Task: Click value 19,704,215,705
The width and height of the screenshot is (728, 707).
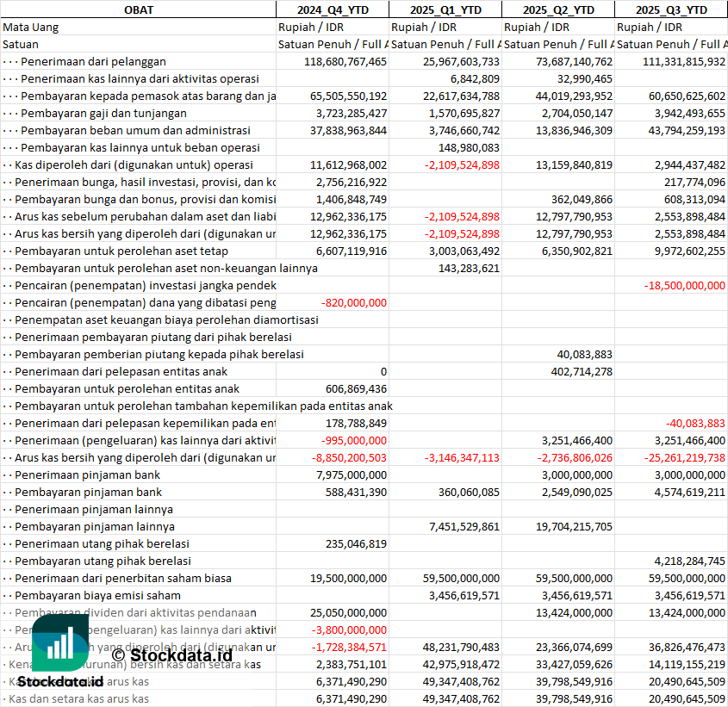Action: (x=574, y=525)
